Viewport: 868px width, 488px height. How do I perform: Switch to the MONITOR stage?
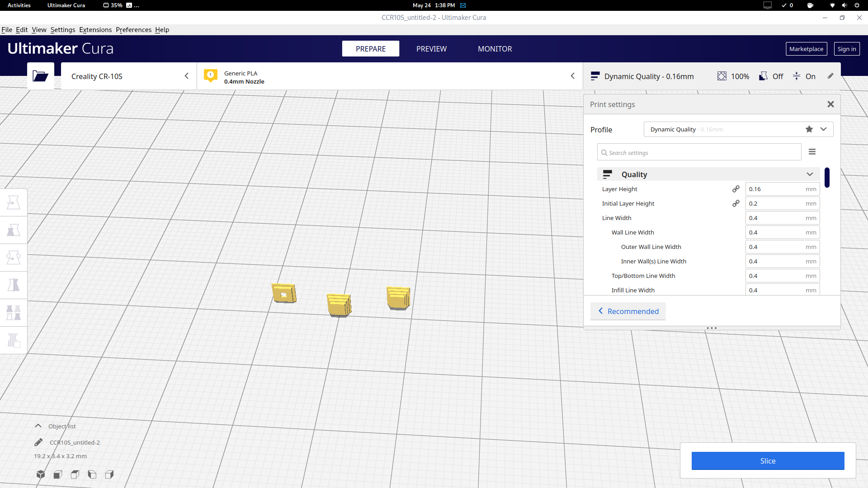[495, 49]
